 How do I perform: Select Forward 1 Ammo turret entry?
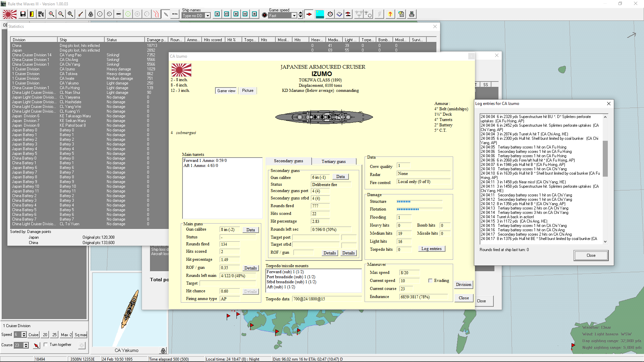(205, 161)
